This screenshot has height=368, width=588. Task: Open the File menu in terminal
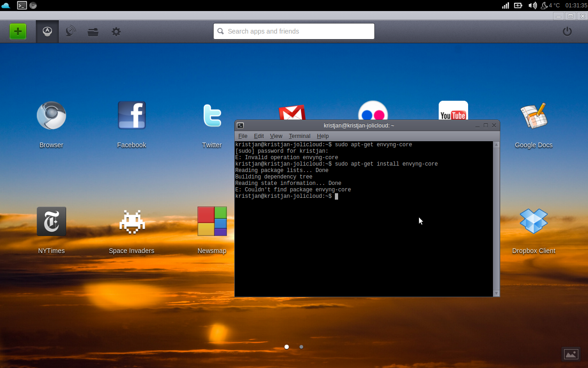pyautogui.click(x=243, y=136)
